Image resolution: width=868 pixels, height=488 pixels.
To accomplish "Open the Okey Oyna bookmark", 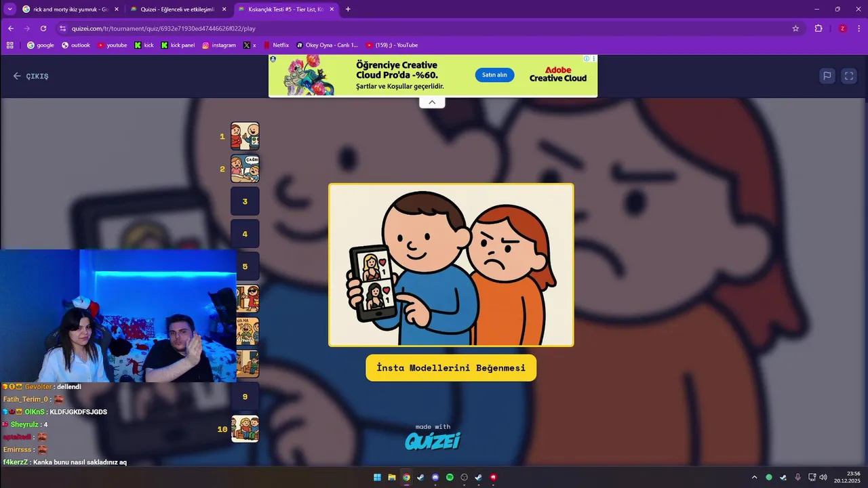I will (327, 45).
